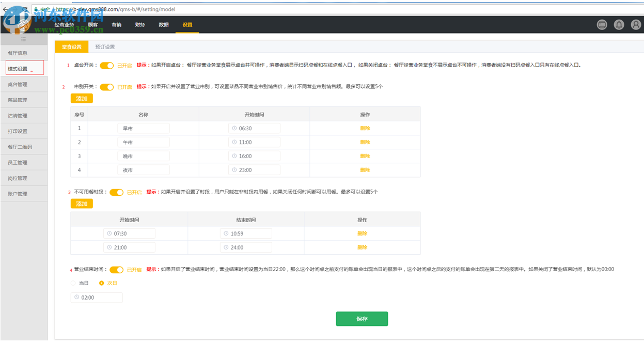
Task: Click the browser back arrow
Action: 5,9
